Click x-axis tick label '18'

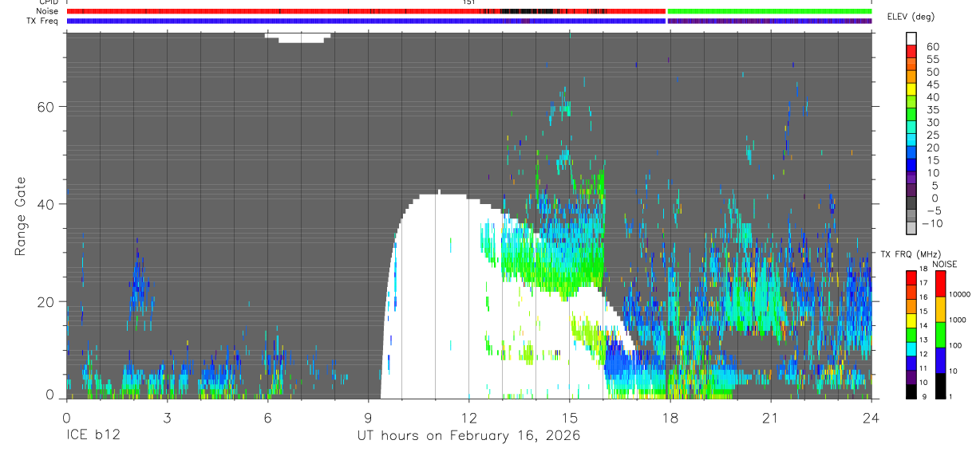(x=670, y=418)
